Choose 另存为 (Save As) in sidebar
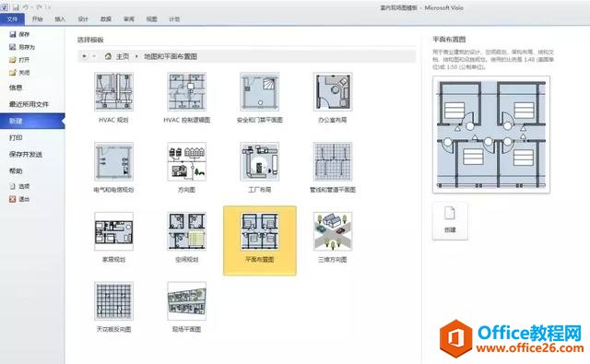The width and height of the screenshot is (590, 364). click(x=22, y=47)
